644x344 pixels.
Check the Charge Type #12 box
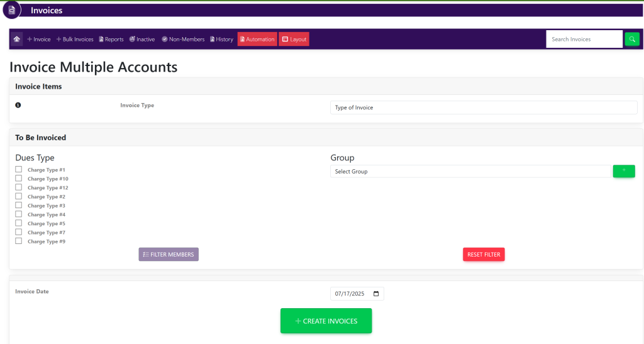(19, 187)
